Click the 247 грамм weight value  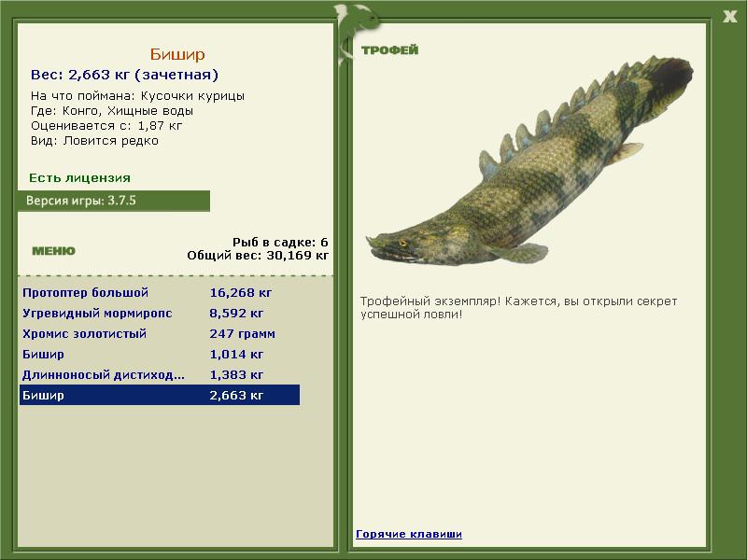pyautogui.click(x=243, y=333)
